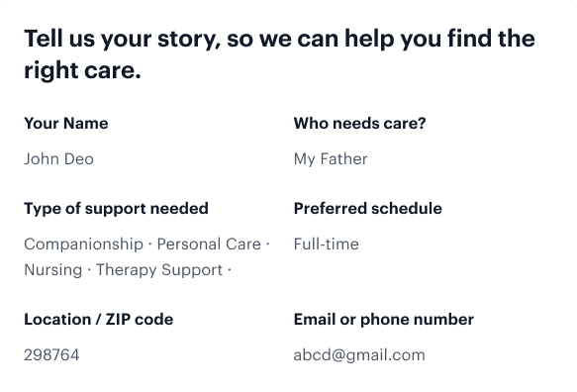Click the email field with abcd@gmail.com
The height and width of the screenshot is (392, 577).
point(417,355)
